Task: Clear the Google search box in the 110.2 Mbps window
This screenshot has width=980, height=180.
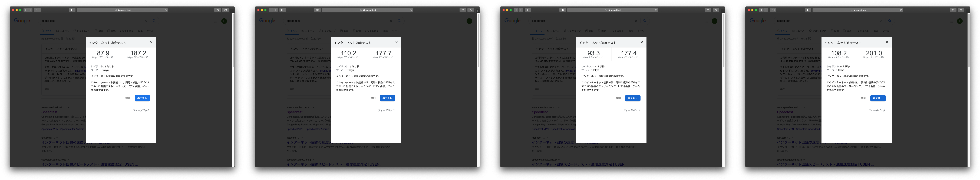Action: (x=391, y=21)
